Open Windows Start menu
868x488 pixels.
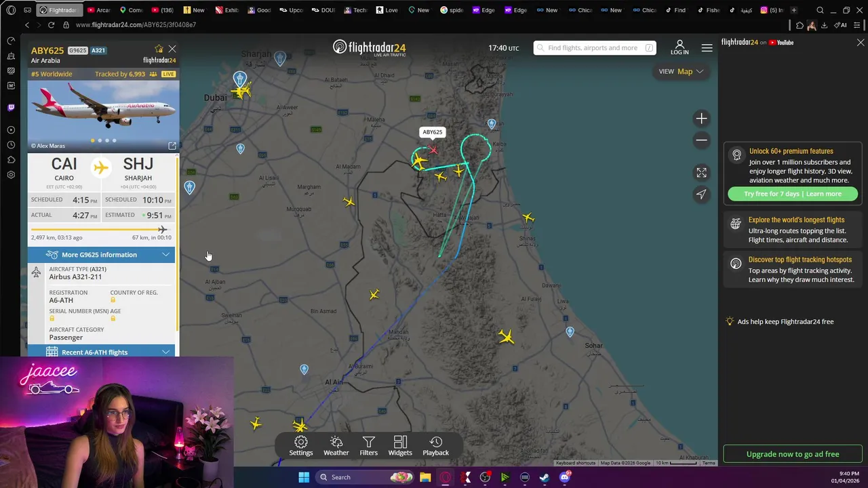pyautogui.click(x=304, y=477)
